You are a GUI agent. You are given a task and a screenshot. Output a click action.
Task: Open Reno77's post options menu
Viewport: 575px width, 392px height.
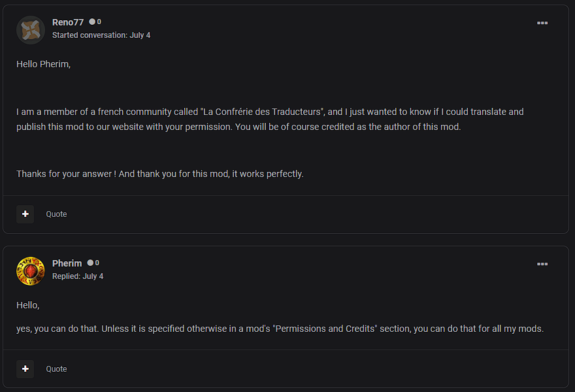[542, 23]
